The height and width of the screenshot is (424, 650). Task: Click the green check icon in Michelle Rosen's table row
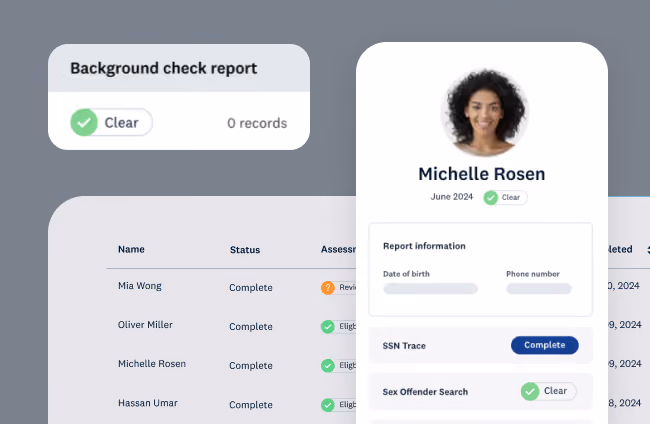327,366
